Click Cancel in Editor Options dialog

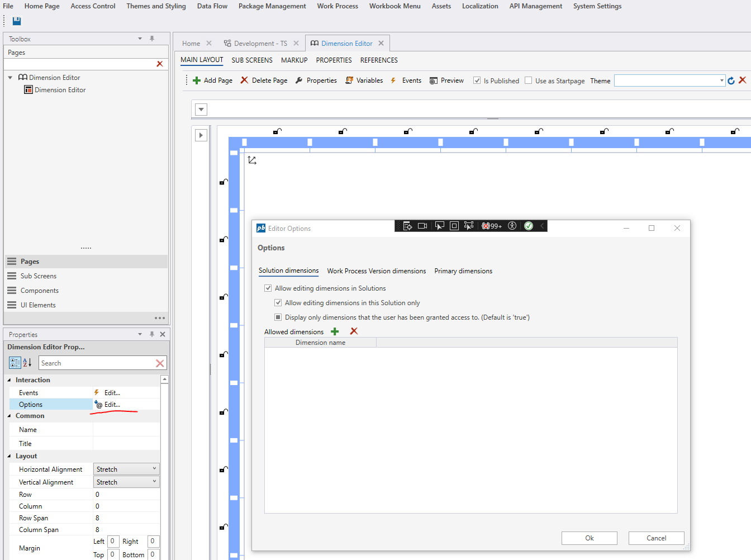657,538
